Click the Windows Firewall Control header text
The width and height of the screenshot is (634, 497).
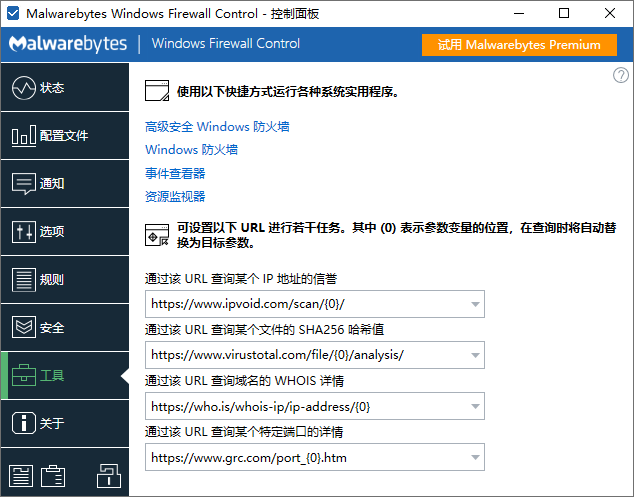click(226, 44)
